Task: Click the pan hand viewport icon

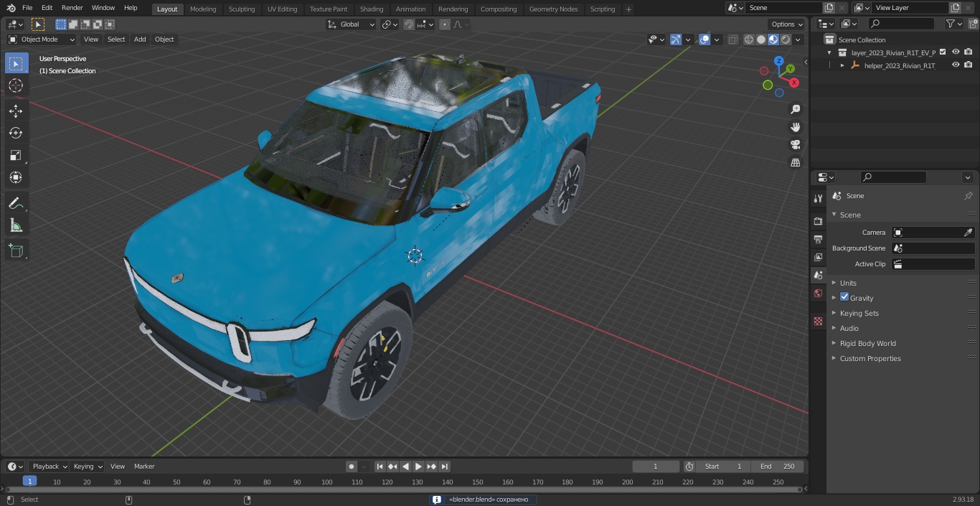Action: click(x=795, y=127)
